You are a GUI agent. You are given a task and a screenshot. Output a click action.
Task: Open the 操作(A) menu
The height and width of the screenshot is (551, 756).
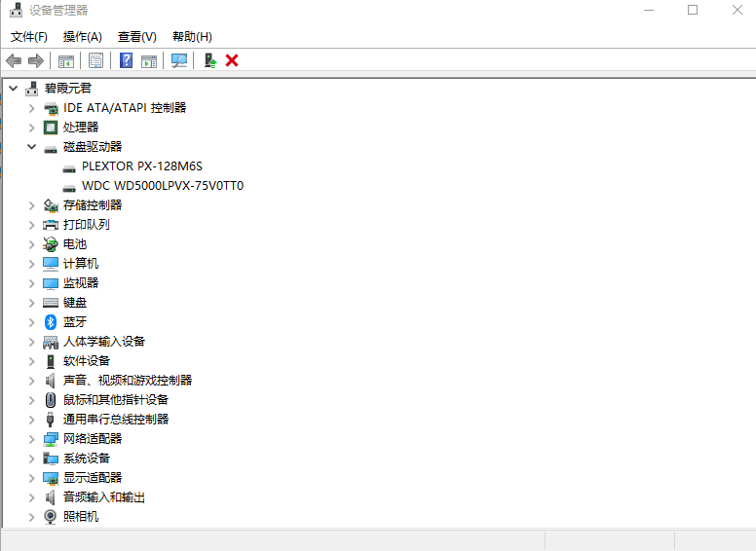[x=83, y=37]
